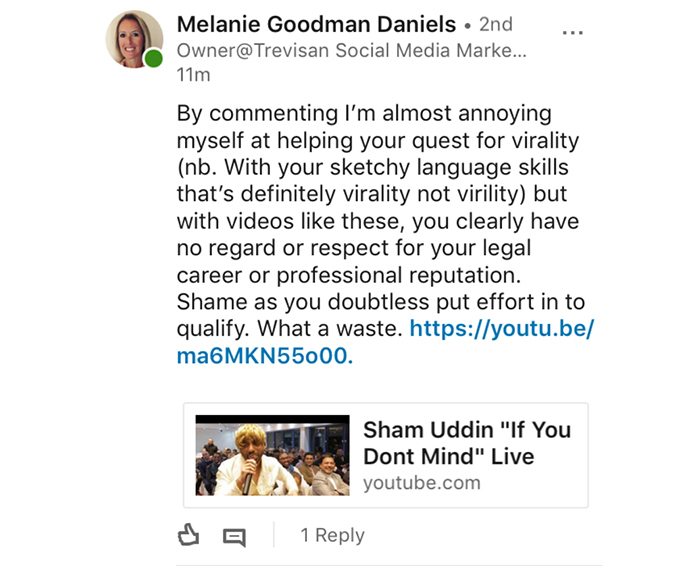This screenshot has width=700, height=566.
Task: Open the commenter's profile photo
Action: click(x=134, y=39)
